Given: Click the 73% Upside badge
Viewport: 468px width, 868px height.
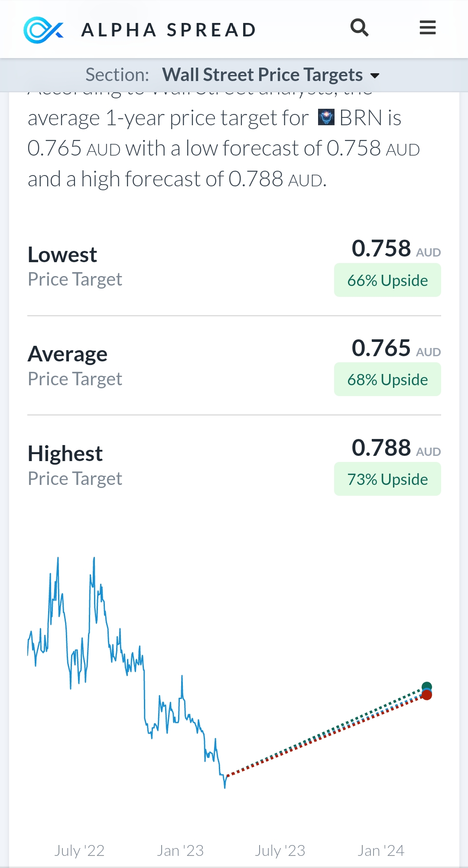Looking at the screenshot, I should [x=387, y=479].
